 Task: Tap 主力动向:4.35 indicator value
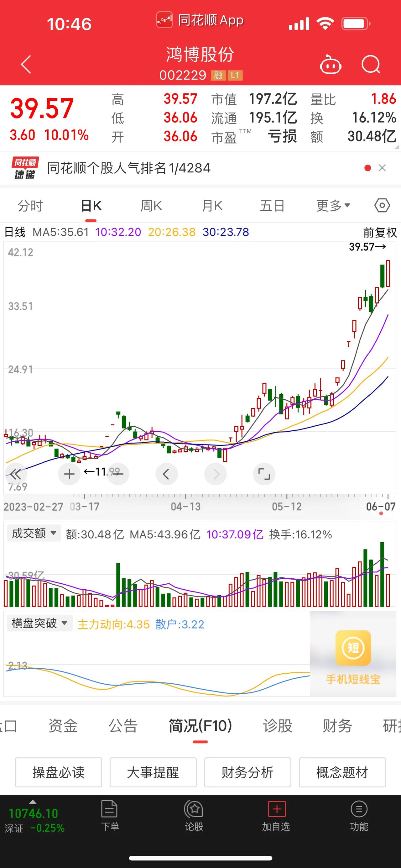coord(113,624)
